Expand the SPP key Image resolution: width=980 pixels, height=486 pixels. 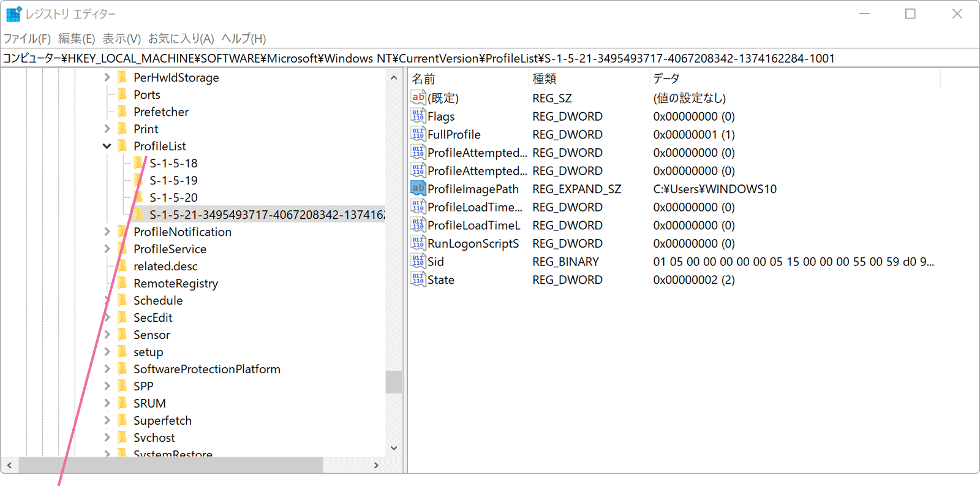[x=107, y=386]
